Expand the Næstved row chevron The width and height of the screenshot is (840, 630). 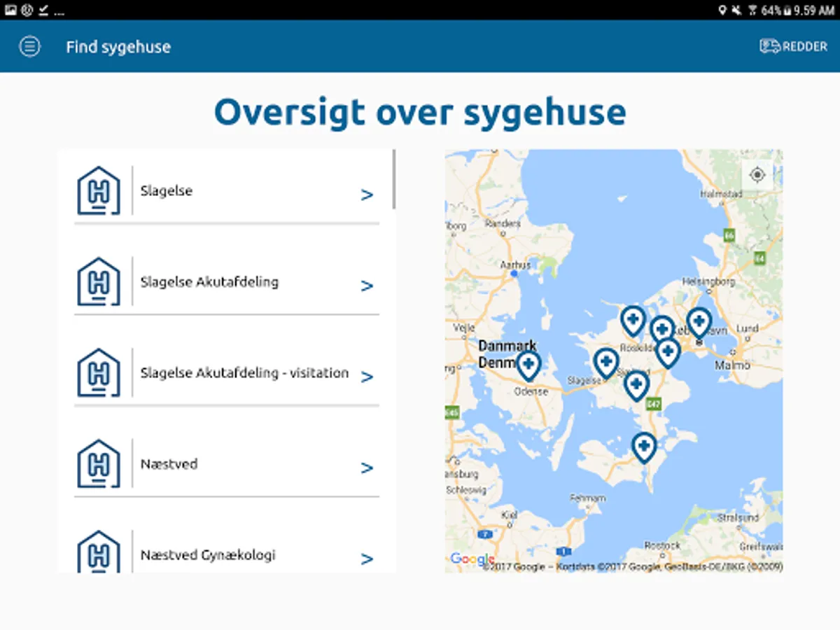pos(367,468)
